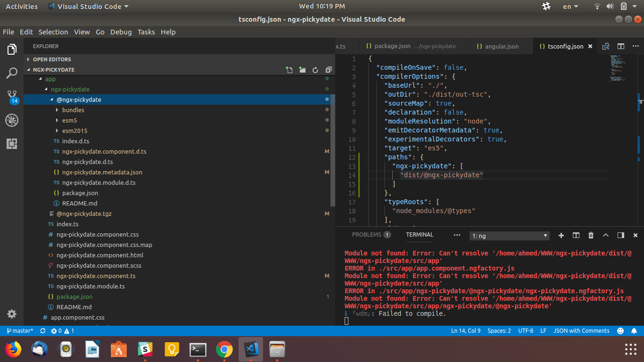Open the Debug menu
Screen dimensions: 644x362
coord(121,32)
